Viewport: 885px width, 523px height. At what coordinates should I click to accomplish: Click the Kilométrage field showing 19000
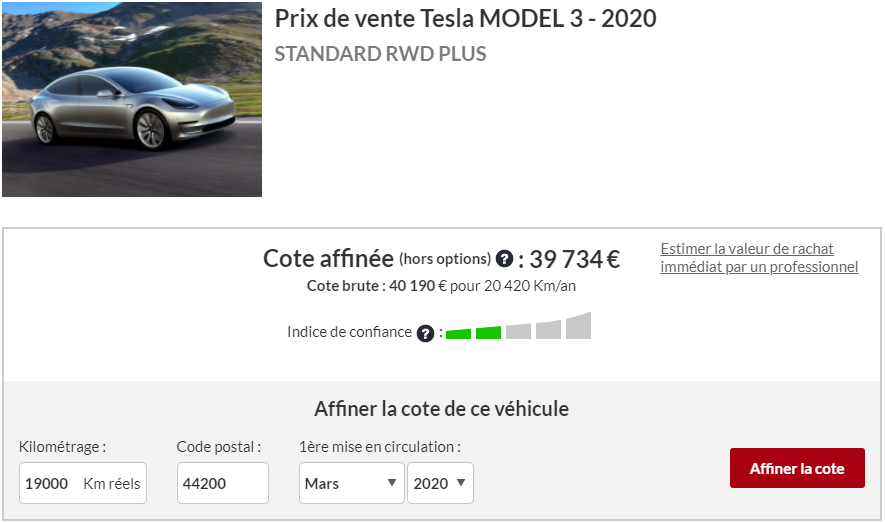tap(83, 483)
